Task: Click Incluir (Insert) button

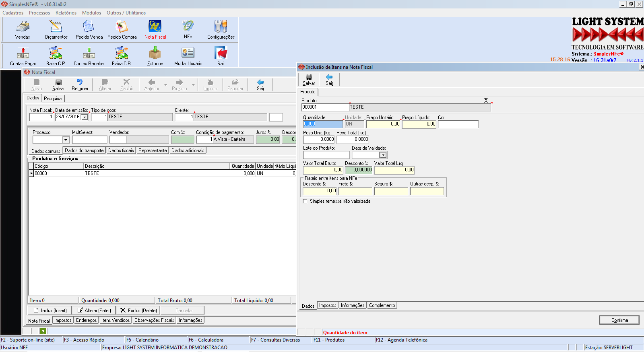Action: click(x=50, y=310)
